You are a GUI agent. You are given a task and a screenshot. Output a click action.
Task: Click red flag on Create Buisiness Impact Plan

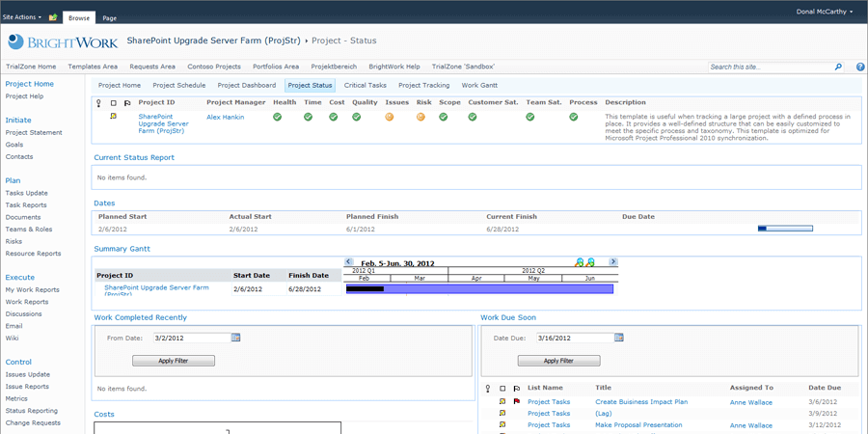(516, 402)
